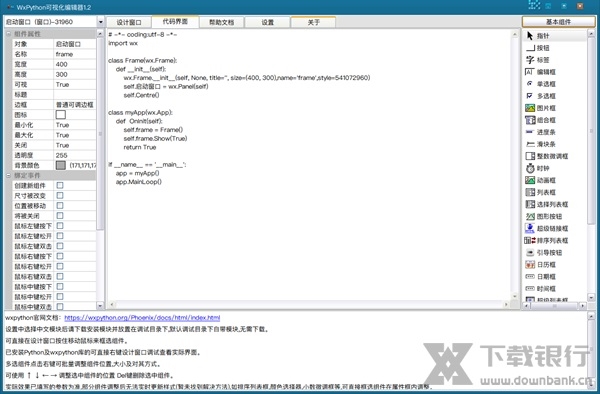The height and width of the screenshot is (394, 600).
Task: Enable the 鼠标左键松开 event checkbox
Action: (60, 236)
